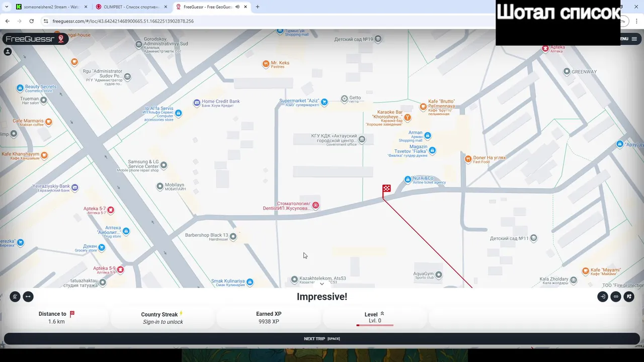Viewport: 644px width, 362px height.
Task: Expand the Level chevron arrows
Action: coord(382,314)
